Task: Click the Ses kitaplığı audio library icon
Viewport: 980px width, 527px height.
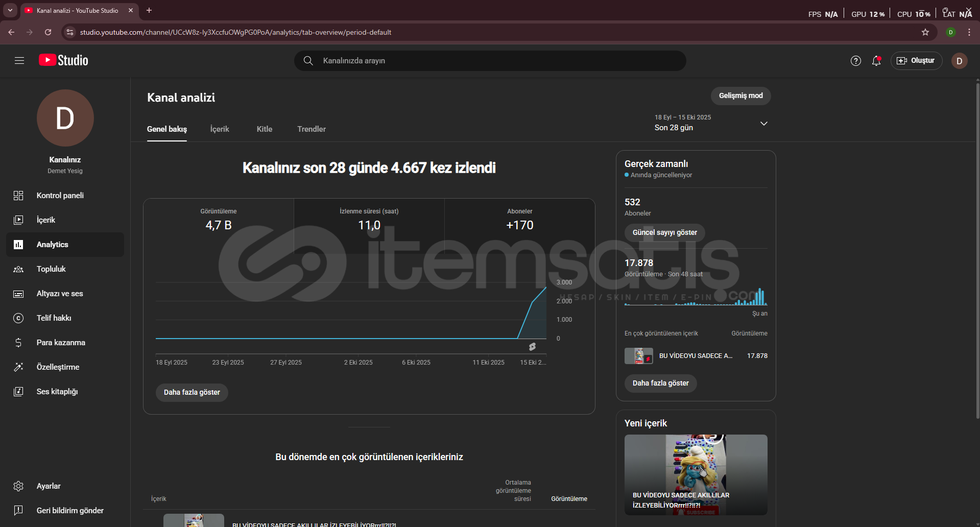Action: (x=18, y=392)
